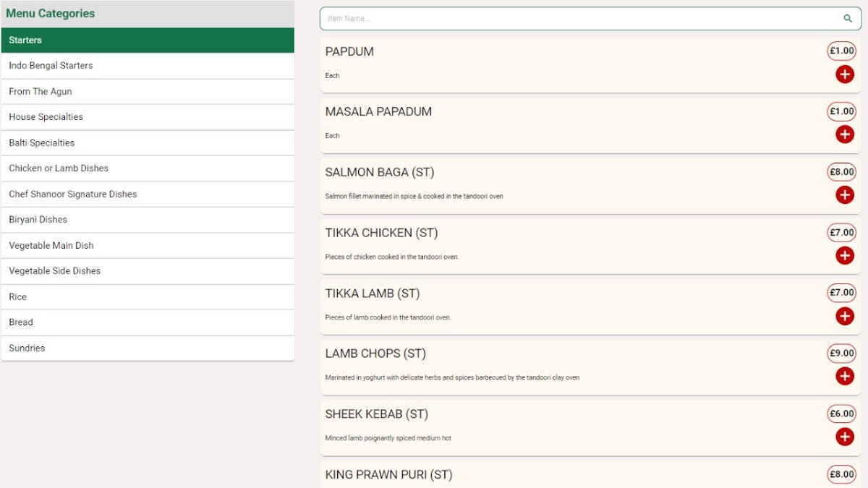Screen dimensions: 868x488
Task: Add Papdum to order with plus icon
Action: coord(844,74)
